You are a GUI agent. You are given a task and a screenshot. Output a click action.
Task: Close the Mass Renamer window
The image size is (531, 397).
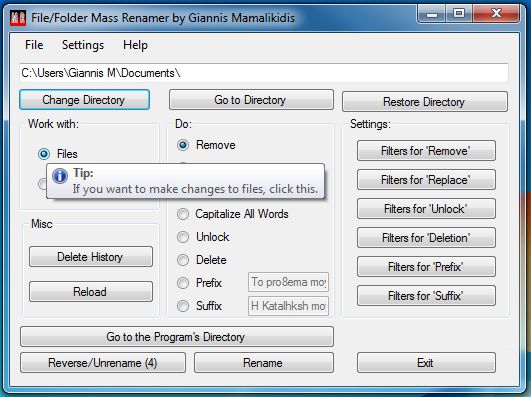pos(496,14)
